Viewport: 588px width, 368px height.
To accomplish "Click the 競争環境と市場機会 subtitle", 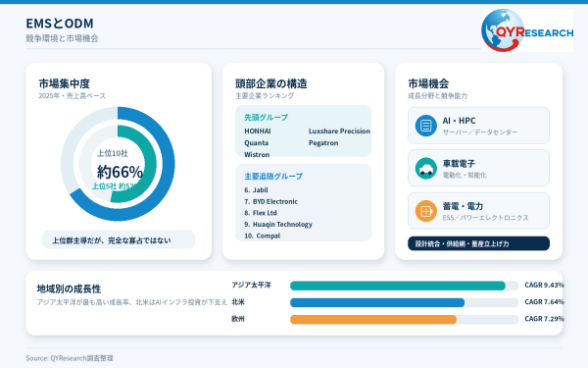I will tap(62, 38).
